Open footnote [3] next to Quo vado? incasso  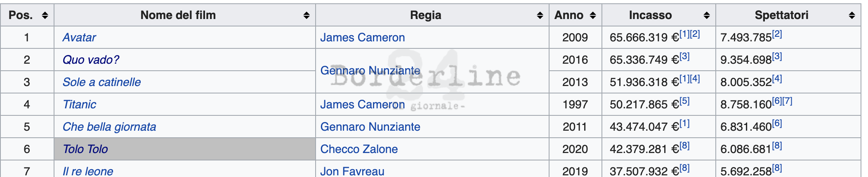(684, 56)
